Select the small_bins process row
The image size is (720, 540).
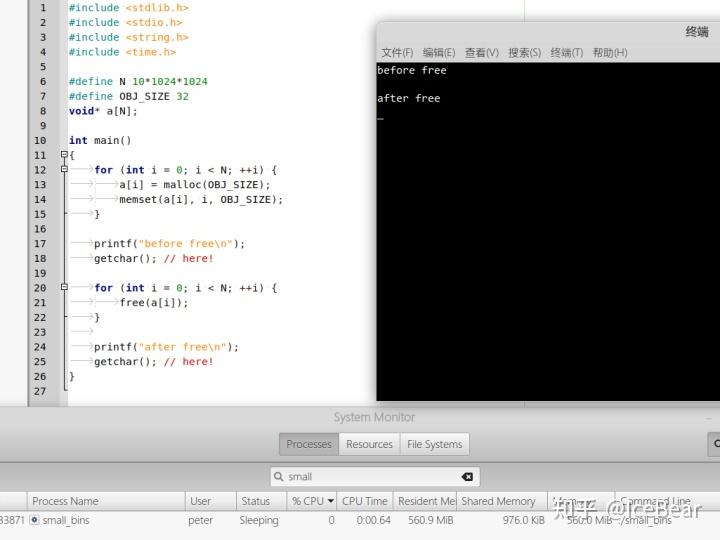click(360, 520)
